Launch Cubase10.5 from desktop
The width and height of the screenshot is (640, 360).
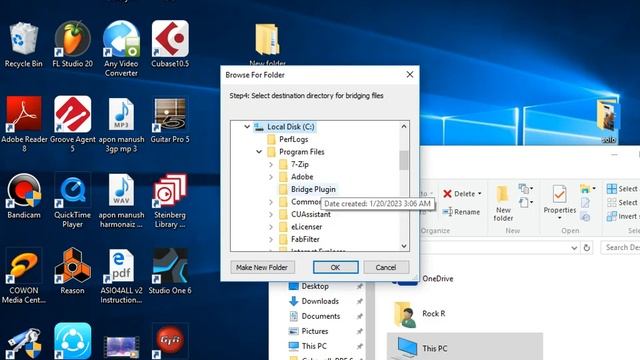click(x=170, y=45)
